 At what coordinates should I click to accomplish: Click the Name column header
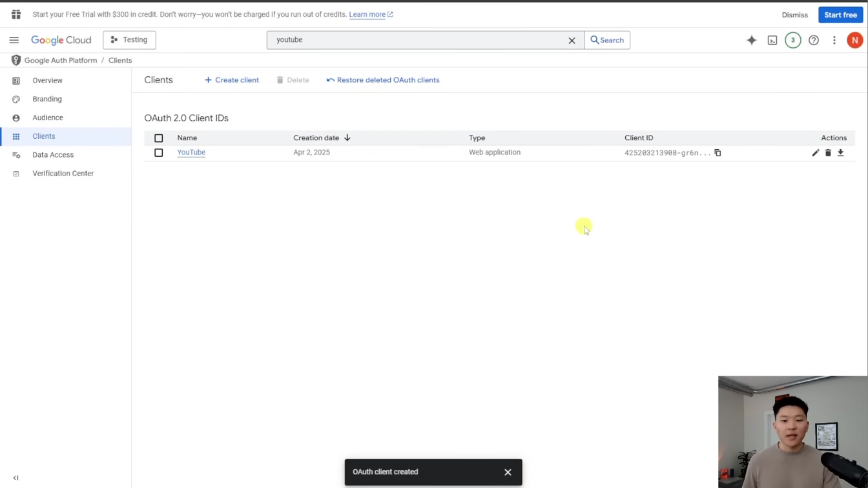[x=187, y=137]
